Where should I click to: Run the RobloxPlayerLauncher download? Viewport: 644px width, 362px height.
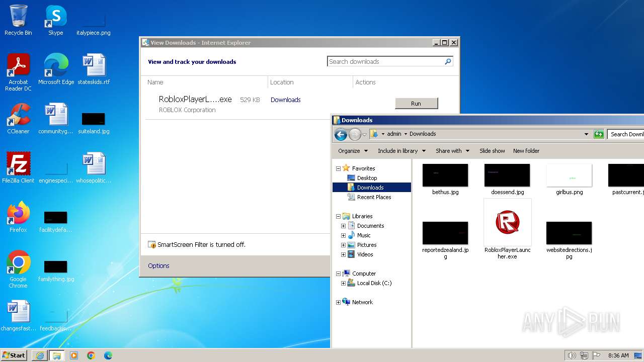click(x=416, y=103)
